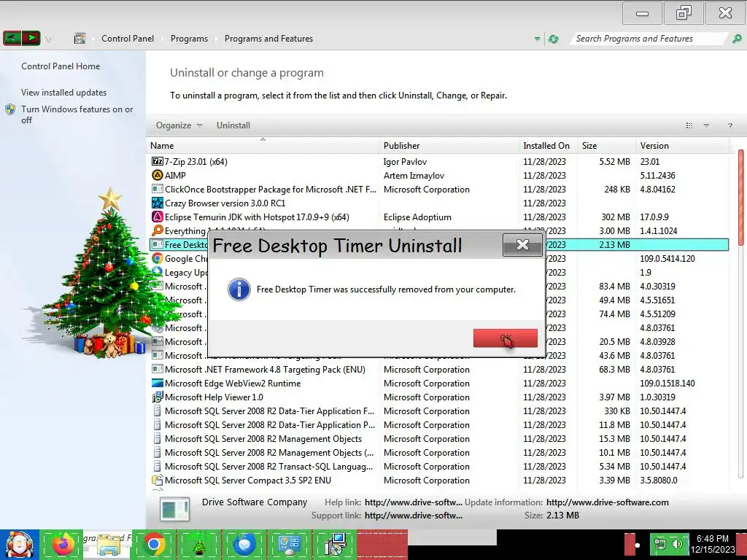Image resolution: width=747 pixels, height=560 pixels.
Task: Change the view with the view icon
Action: 689,125
